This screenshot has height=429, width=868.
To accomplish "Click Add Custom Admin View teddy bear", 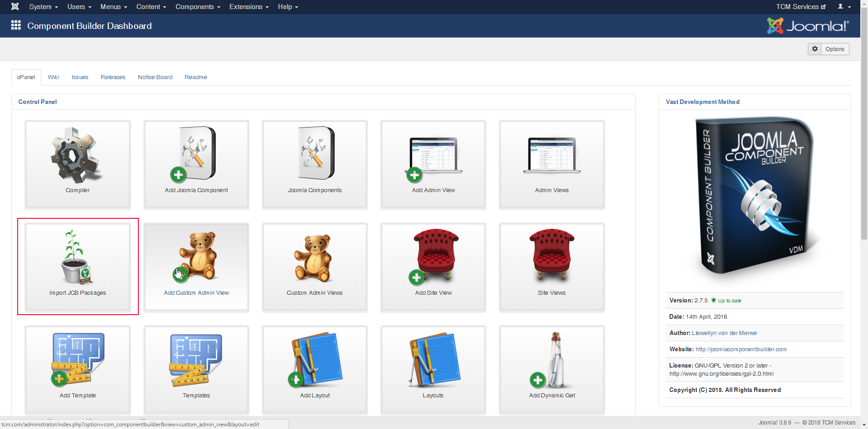I will pyautogui.click(x=196, y=257).
